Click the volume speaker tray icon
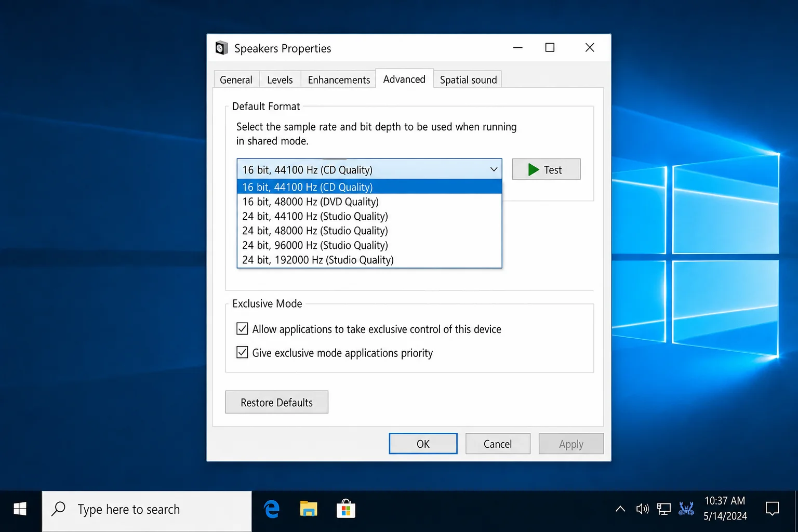The width and height of the screenshot is (798, 532). pyautogui.click(x=643, y=509)
